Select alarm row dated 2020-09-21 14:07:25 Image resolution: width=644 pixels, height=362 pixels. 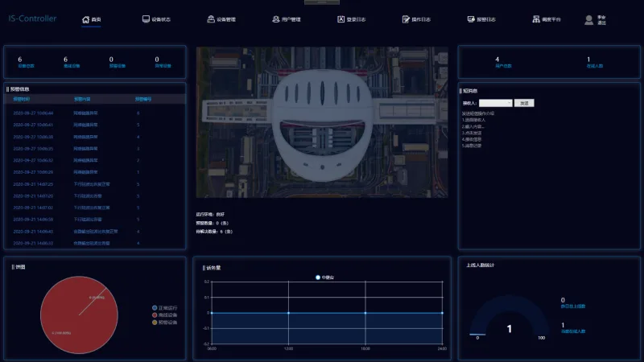95,184
